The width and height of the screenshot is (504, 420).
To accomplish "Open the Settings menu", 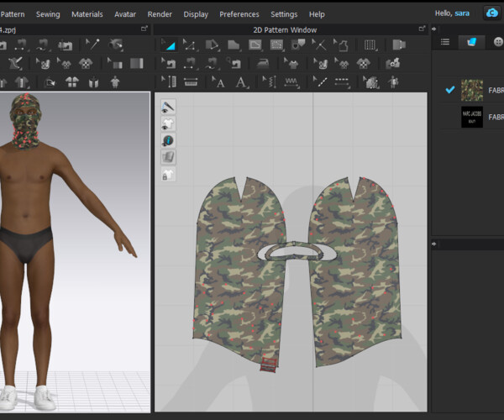I will coord(284,14).
